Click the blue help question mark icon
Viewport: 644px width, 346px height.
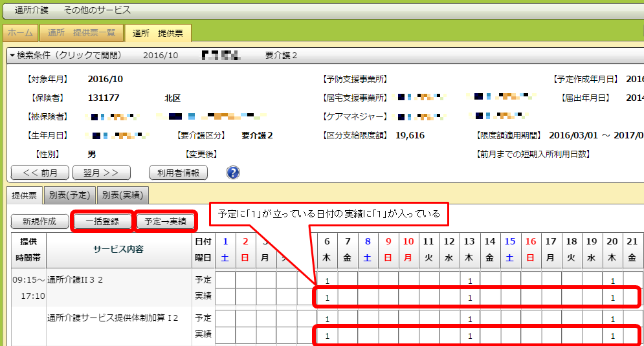tap(233, 172)
